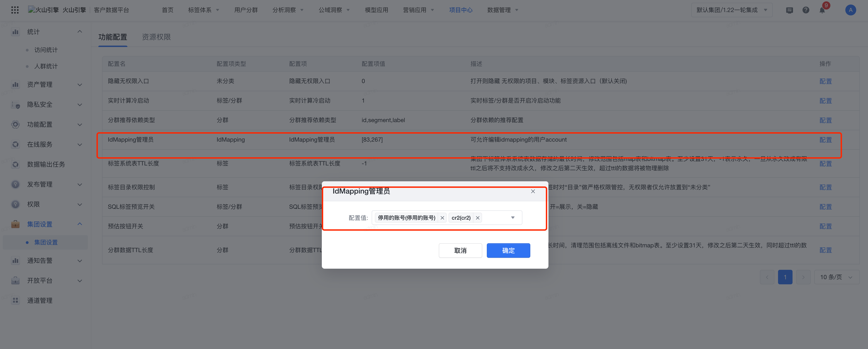Click inside the 配置值 multi-select field
868x349 pixels.
pyautogui.click(x=447, y=218)
